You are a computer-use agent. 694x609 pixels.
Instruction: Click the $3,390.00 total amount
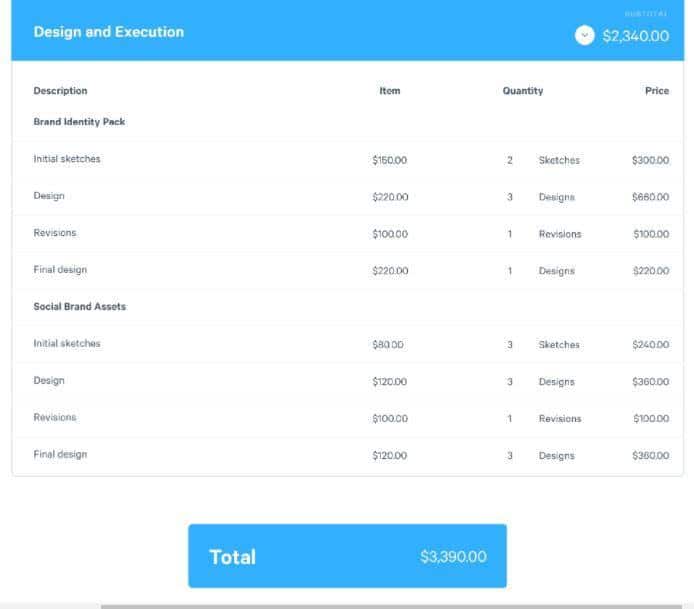pyautogui.click(x=453, y=557)
